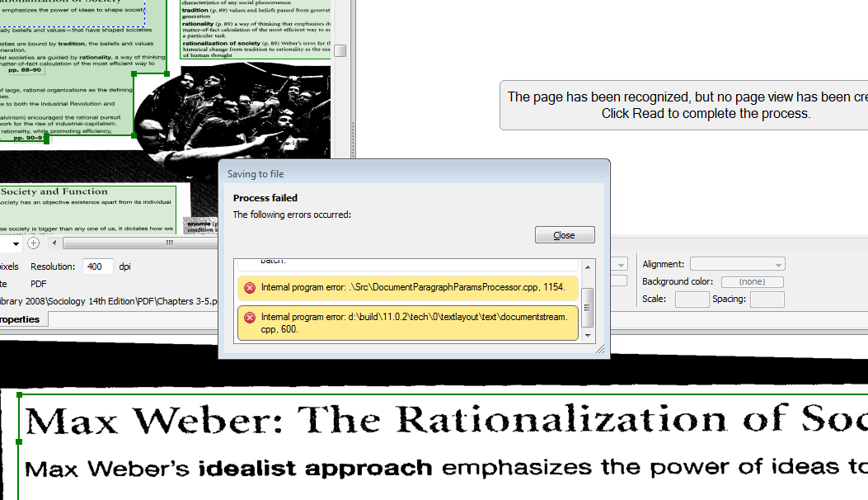Open the Alignment dropdown

(738, 264)
